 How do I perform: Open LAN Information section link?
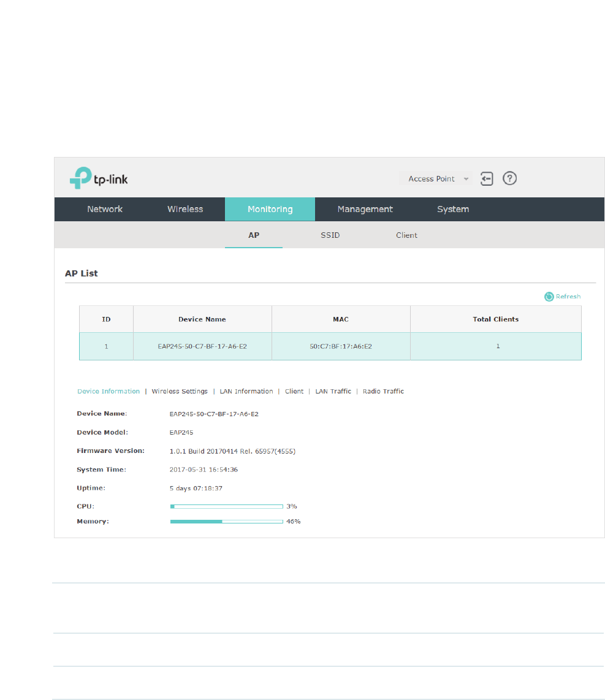point(246,391)
